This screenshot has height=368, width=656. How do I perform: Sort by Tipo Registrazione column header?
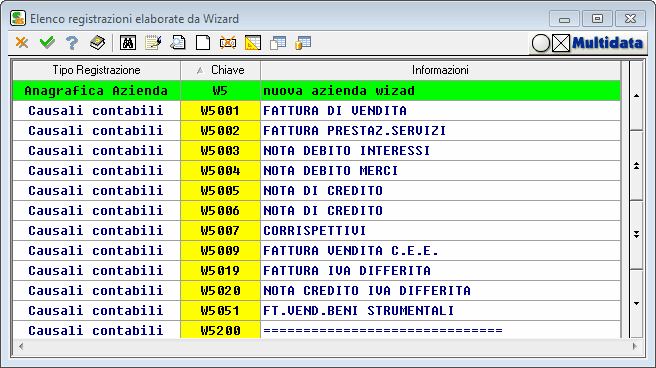click(x=97, y=70)
